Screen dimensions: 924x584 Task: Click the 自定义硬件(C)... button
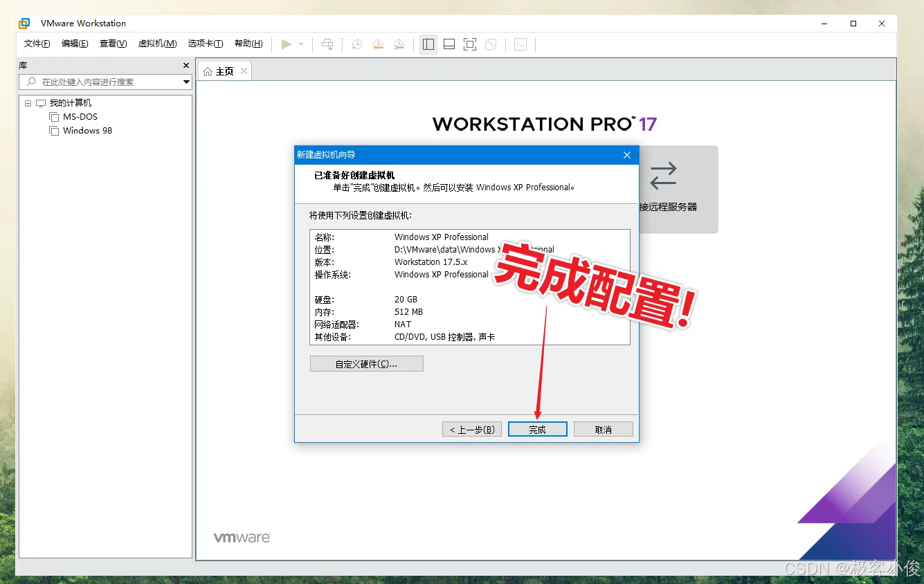pyautogui.click(x=367, y=364)
